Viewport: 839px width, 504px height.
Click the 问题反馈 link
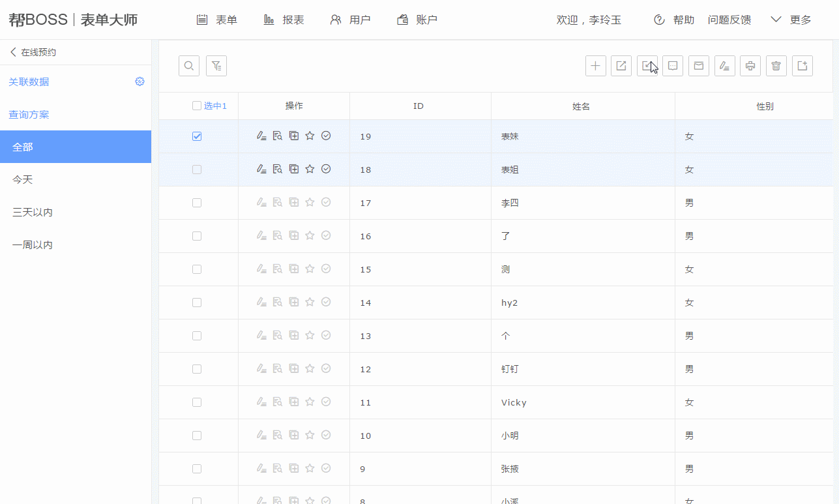(x=729, y=20)
